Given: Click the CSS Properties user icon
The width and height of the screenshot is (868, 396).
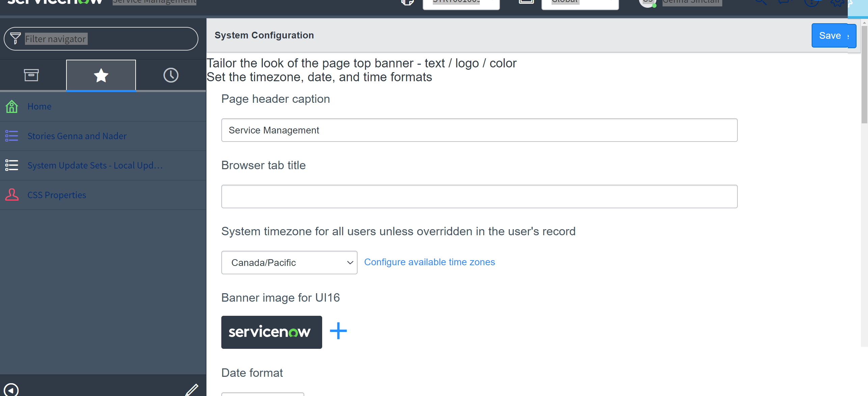Looking at the screenshot, I should pos(12,195).
